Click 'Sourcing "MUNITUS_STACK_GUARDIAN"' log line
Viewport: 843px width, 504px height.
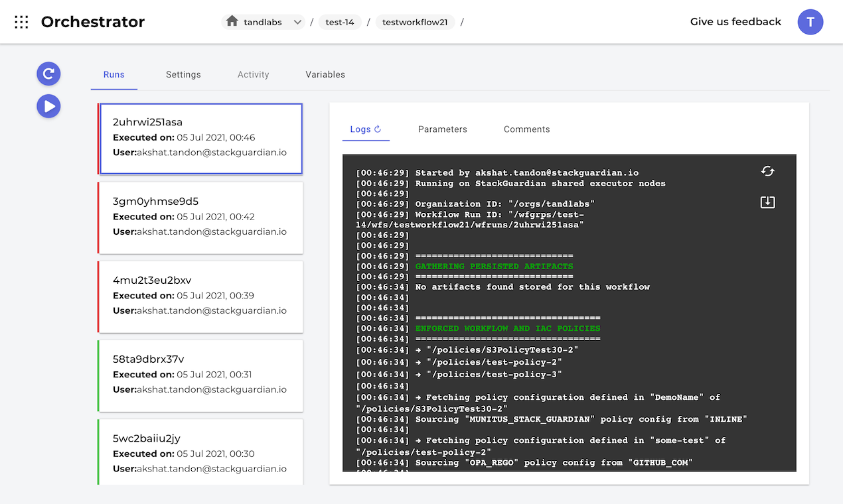[552, 419]
